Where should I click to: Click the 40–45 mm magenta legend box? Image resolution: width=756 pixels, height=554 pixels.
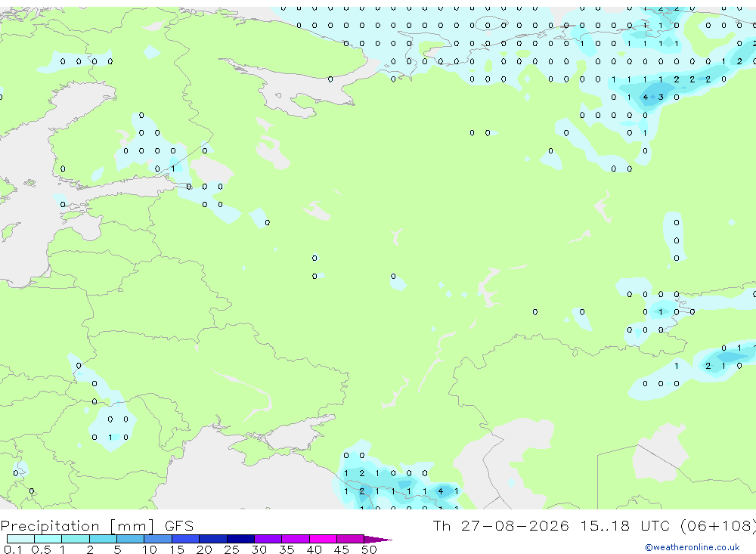coord(323,539)
